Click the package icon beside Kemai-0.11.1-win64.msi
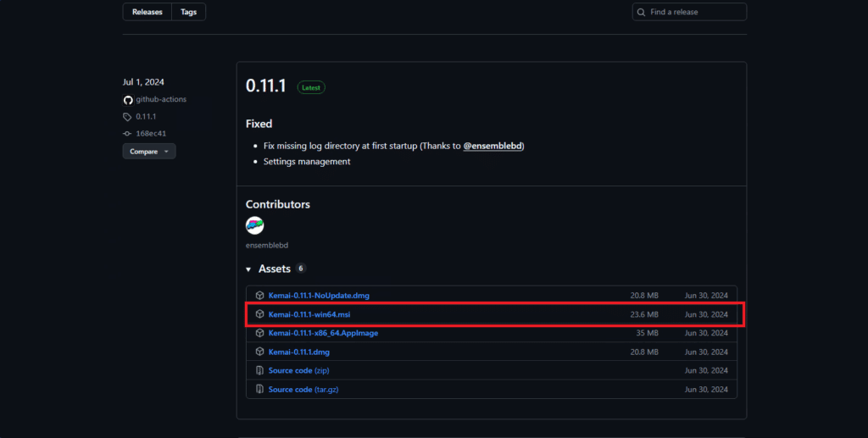 click(259, 314)
